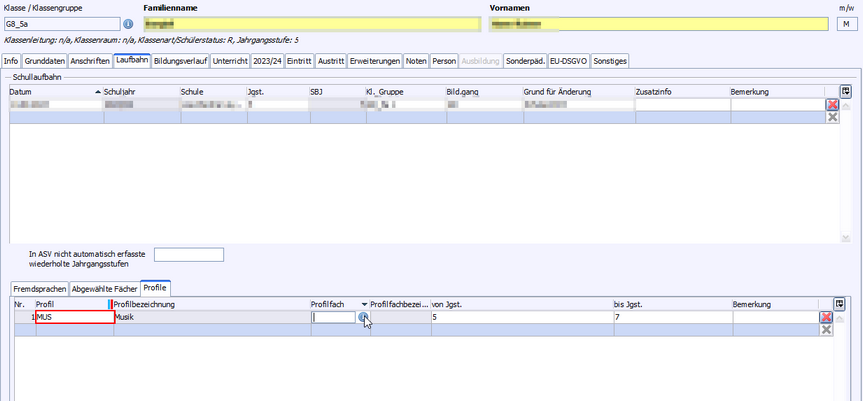Click the grey X on empty Profile row
863x401 pixels.
point(826,329)
